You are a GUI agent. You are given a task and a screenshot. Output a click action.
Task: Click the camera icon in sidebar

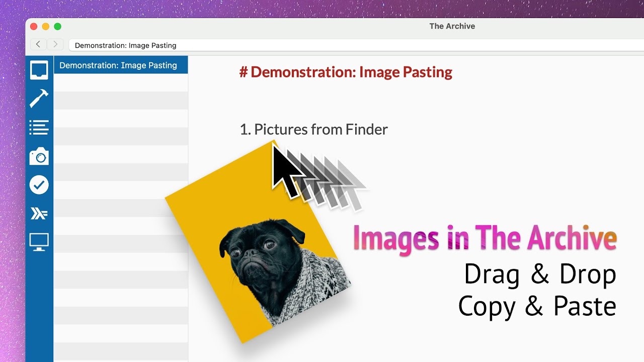(39, 156)
